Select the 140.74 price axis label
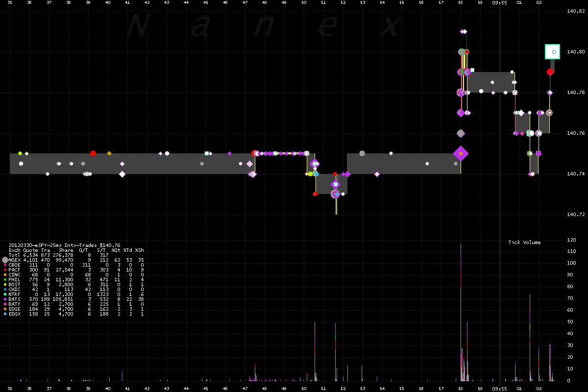The width and height of the screenshot is (588, 392). [575, 173]
